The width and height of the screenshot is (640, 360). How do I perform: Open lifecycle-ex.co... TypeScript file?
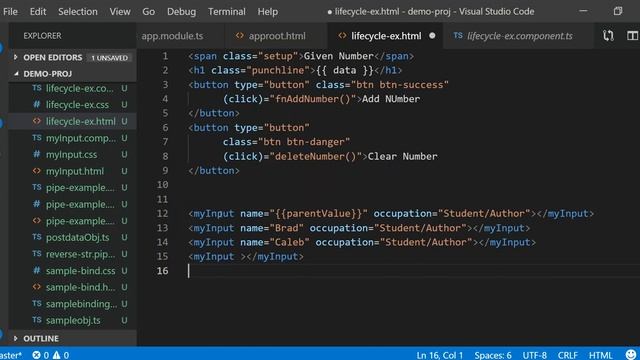click(80, 88)
